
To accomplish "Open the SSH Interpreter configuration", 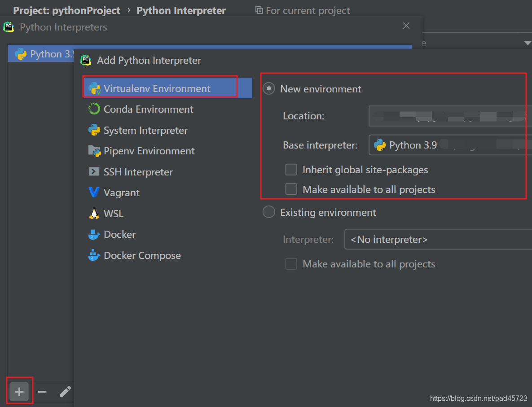I will click(138, 172).
